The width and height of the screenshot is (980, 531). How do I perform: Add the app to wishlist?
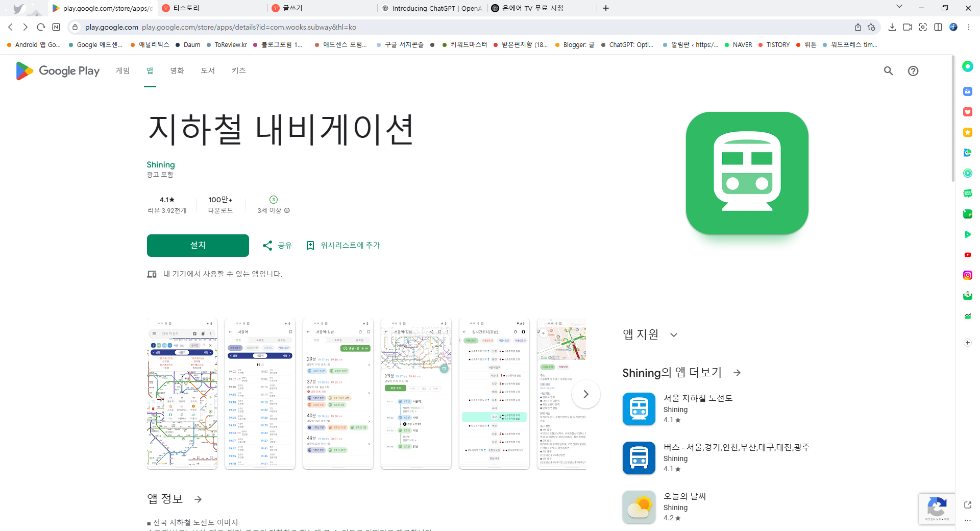(x=343, y=246)
